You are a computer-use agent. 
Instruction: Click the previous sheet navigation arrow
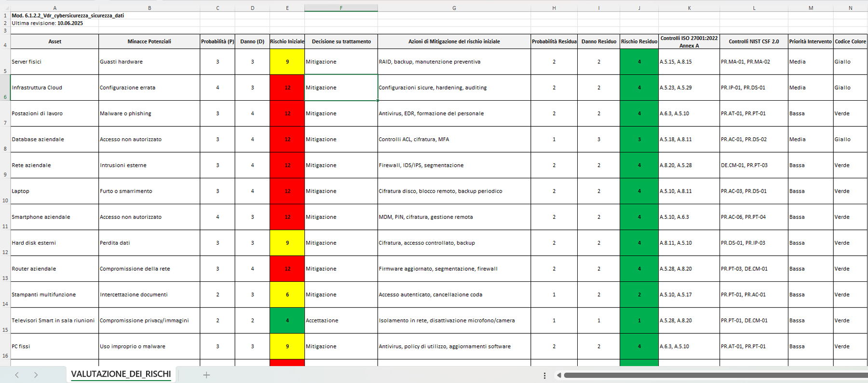[x=17, y=375]
